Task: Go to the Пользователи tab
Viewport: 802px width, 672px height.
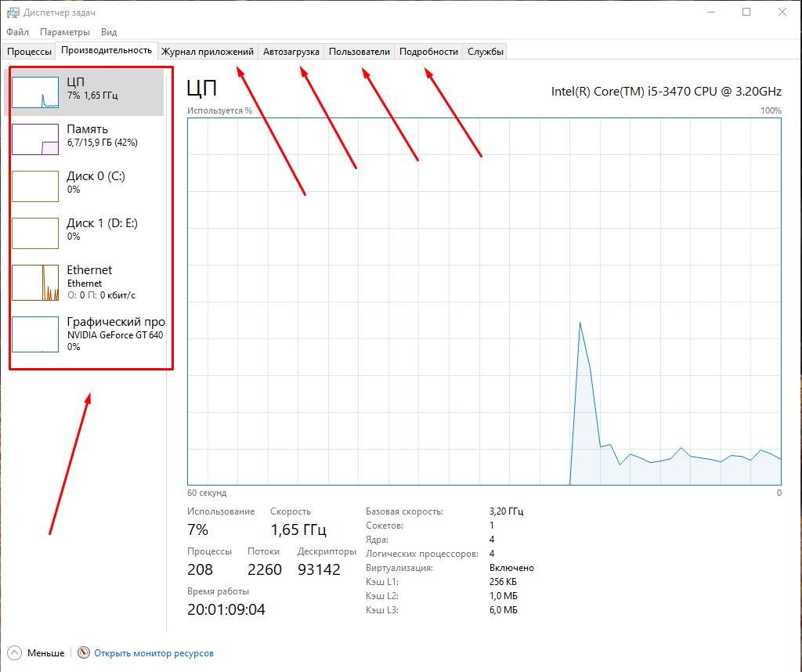Action: click(x=359, y=52)
